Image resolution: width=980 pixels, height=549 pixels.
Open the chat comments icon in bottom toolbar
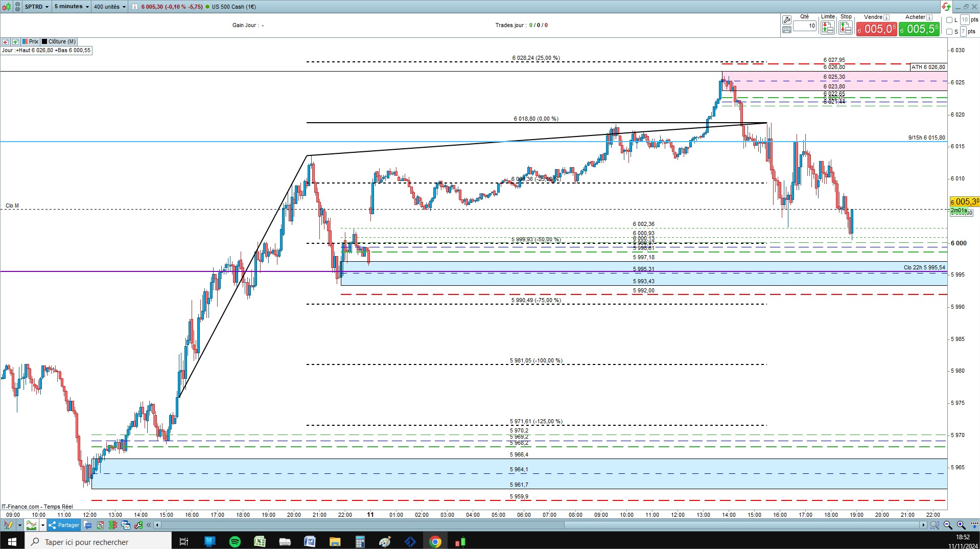click(88, 525)
